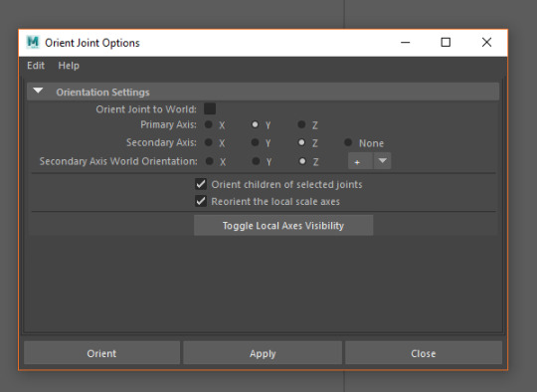Viewport: 537px width, 392px height.
Task: Set Primary Axis to Y
Action: pyautogui.click(x=255, y=124)
